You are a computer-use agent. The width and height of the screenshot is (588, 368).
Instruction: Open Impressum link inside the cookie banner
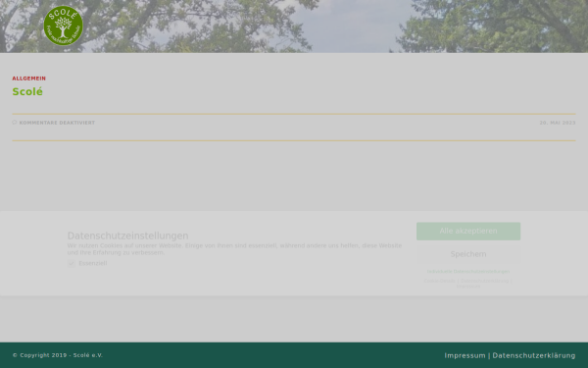[468, 287]
